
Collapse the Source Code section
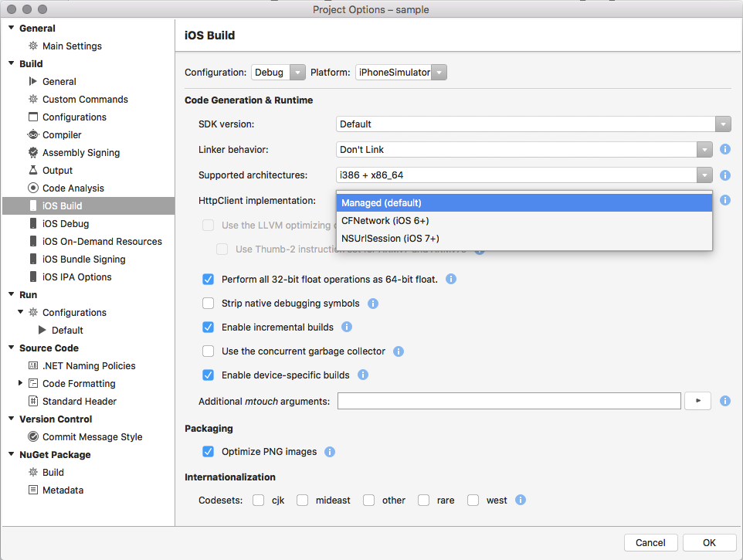click(x=12, y=348)
